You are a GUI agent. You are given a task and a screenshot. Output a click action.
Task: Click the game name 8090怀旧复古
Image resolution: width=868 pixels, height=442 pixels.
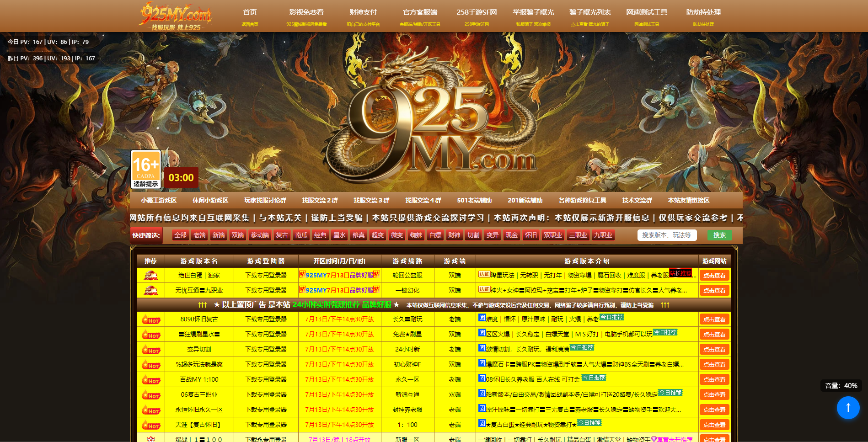pos(199,319)
